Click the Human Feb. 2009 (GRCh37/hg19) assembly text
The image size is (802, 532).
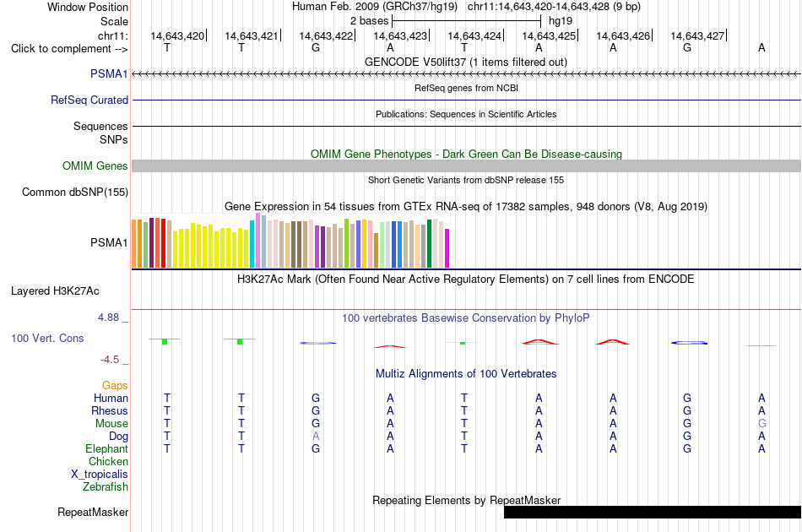pyautogui.click(x=374, y=7)
